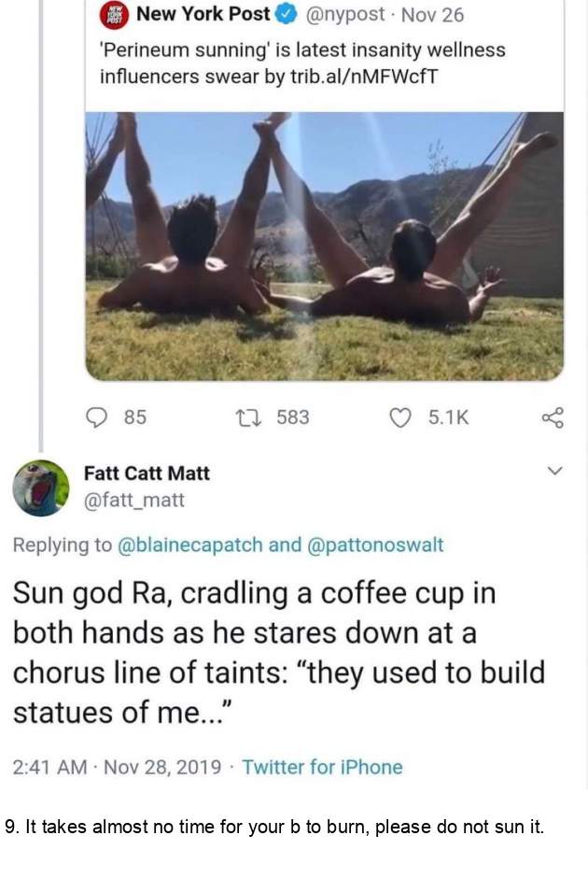The width and height of the screenshot is (588, 878).
Task: Click the 5.1K likes count
Action: [x=449, y=418]
